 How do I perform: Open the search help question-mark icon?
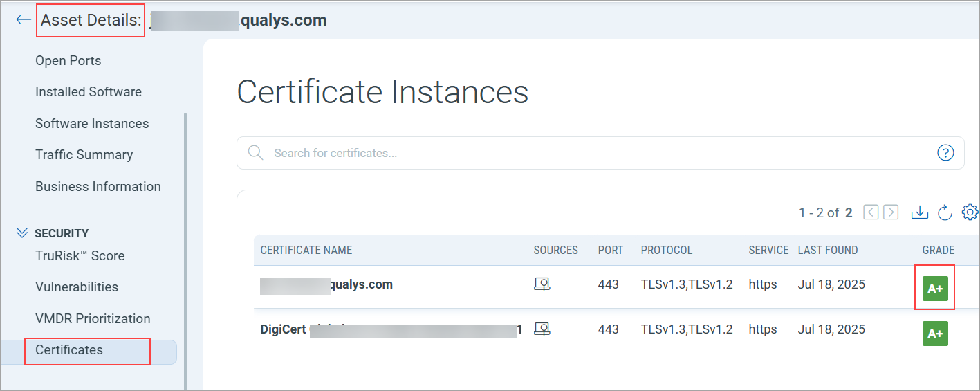pyautogui.click(x=945, y=153)
